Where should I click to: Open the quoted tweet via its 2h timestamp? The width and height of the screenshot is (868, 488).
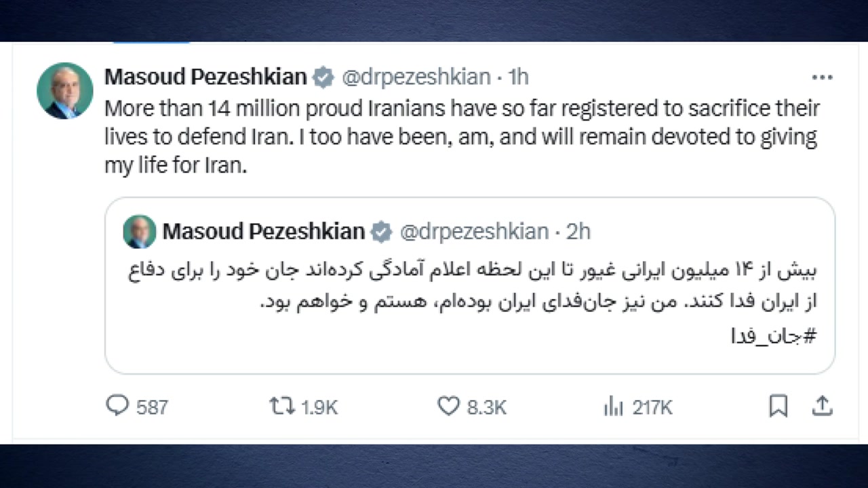[x=578, y=232]
